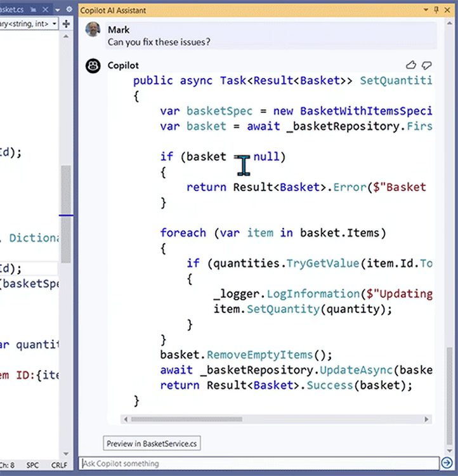Click the SPC indentation indicator
This screenshot has height=476, width=458.
pos(32,465)
